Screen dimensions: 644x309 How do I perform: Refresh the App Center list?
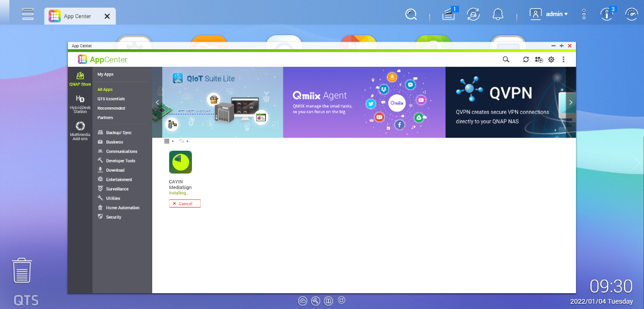tap(526, 59)
